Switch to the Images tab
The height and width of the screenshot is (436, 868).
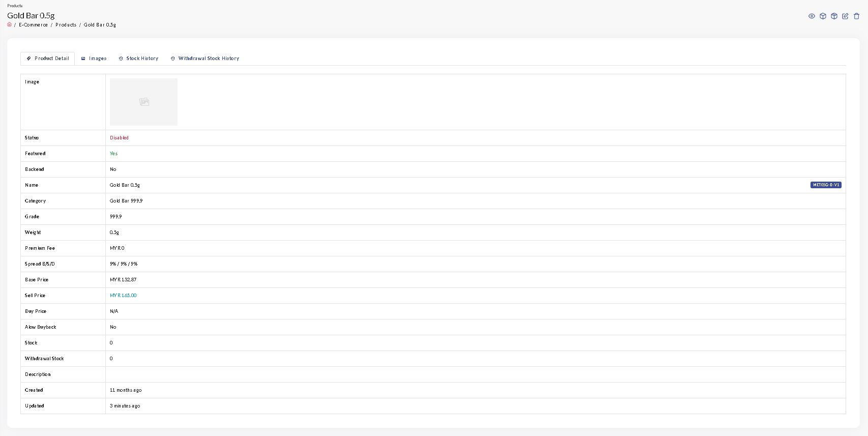[94, 59]
